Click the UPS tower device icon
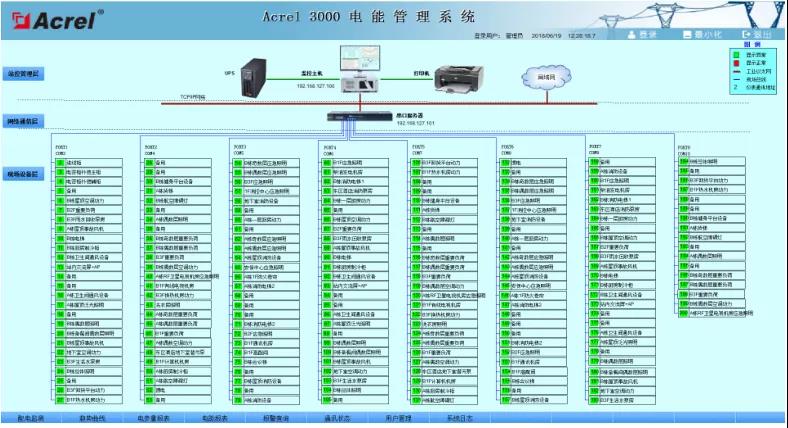 (x=253, y=78)
